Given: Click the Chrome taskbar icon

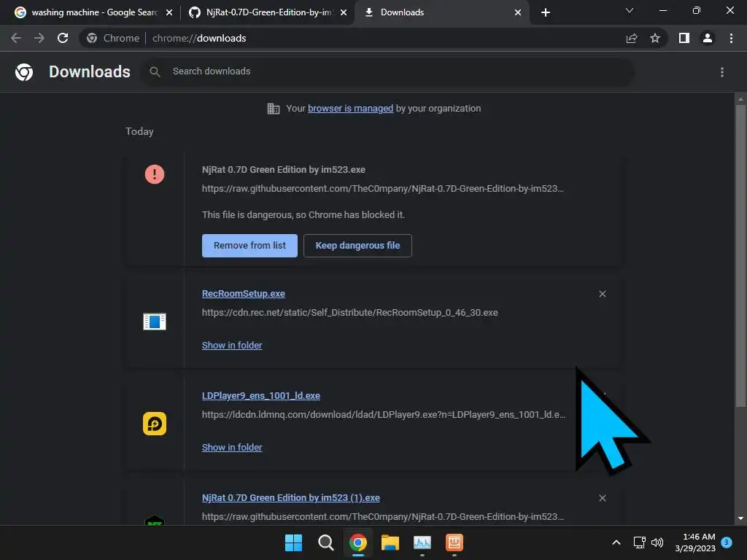Looking at the screenshot, I should pos(358,542).
